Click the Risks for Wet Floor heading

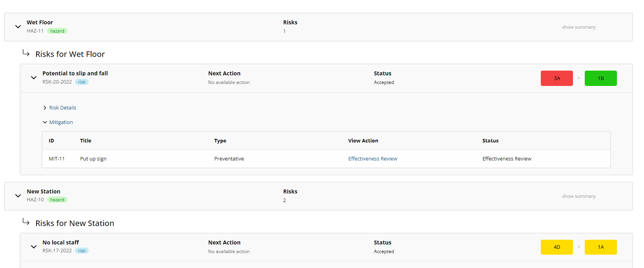pos(70,54)
